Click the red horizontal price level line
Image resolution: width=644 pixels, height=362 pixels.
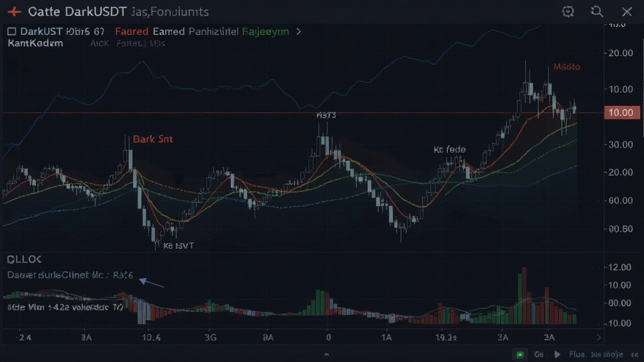click(x=303, y=112)
